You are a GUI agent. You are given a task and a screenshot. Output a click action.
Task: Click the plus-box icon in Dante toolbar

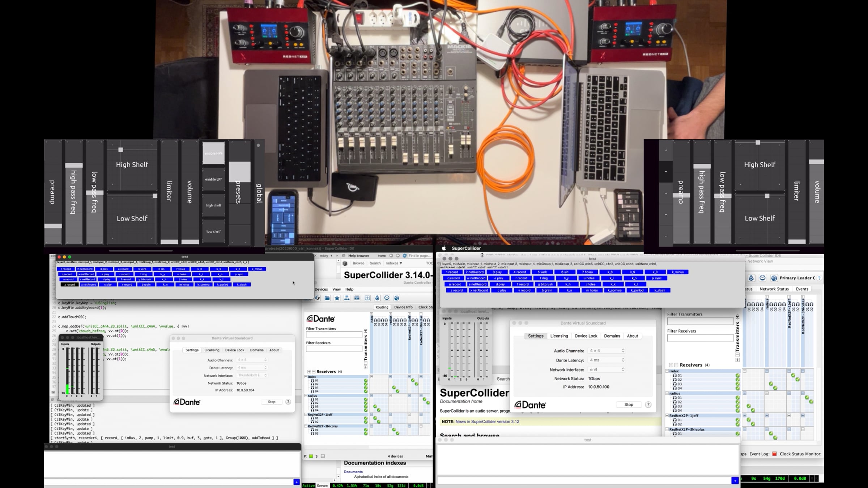(367, 298)
